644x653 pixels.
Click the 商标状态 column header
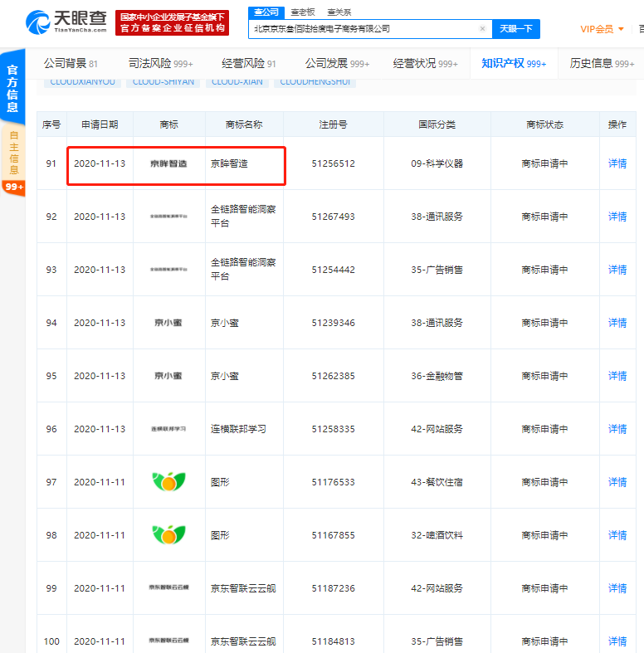[545, 124]
